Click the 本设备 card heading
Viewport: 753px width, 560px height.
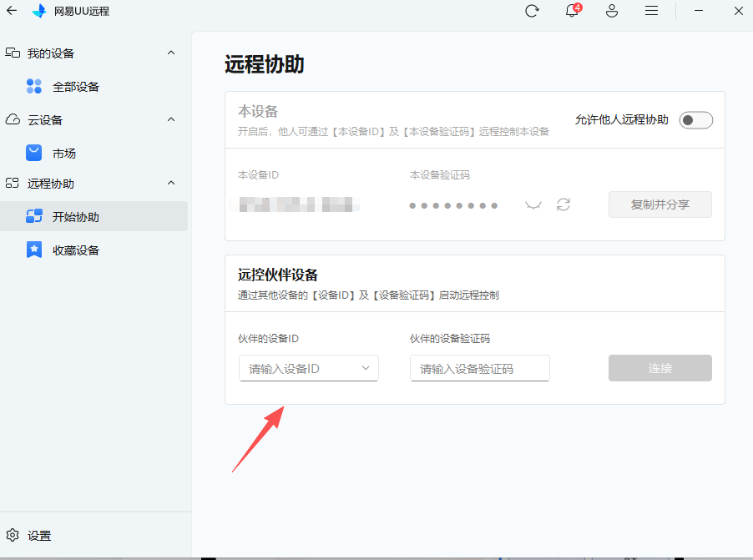[x=258, y=111]
